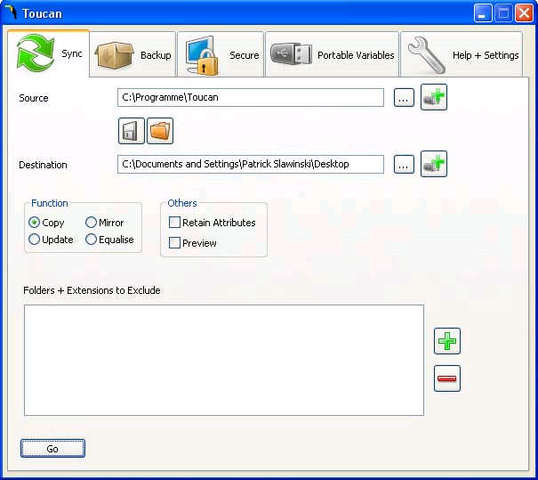This screenshot has height=480, width=538.
Task: Click the green plus to add exclusion
Action: [447, 341]
